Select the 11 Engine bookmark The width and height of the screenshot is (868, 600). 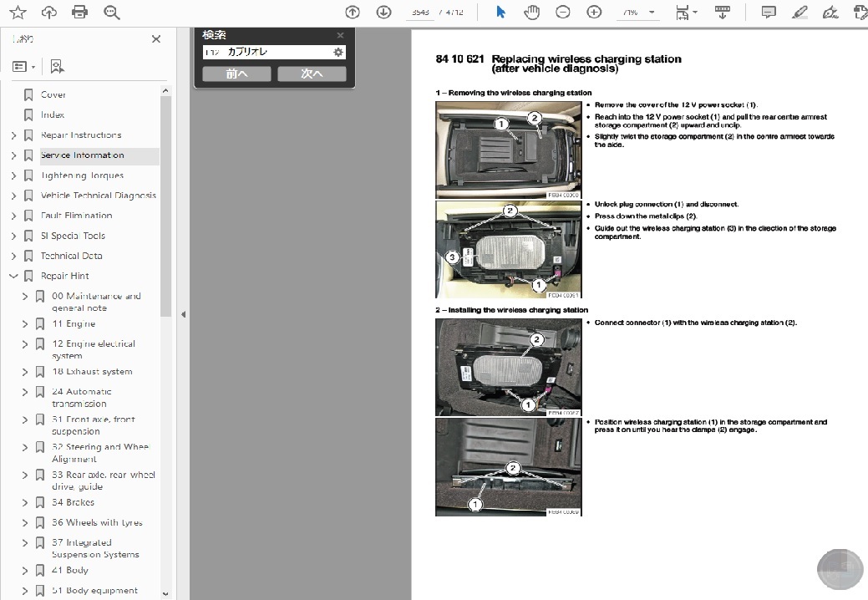point(74,323)
